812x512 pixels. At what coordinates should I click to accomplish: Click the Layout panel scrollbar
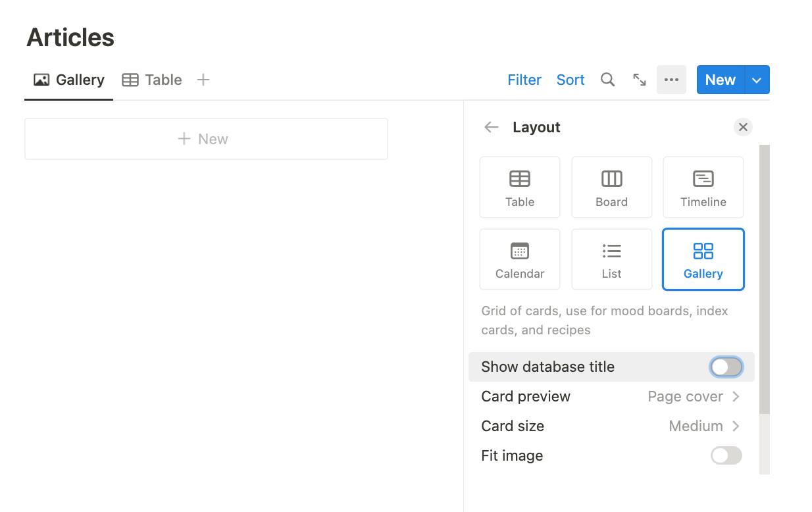tap(765, 280)
